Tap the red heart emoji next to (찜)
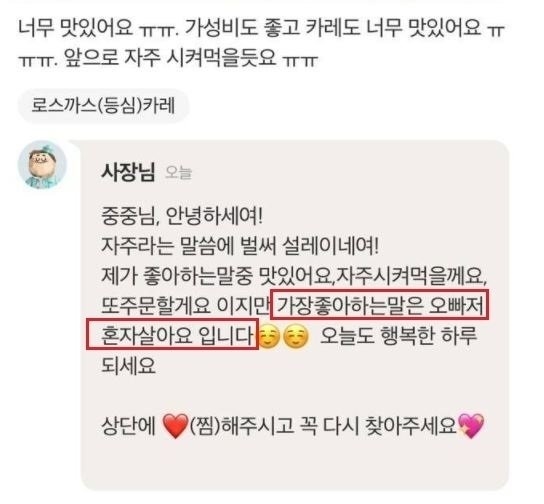 pos(176,426)
